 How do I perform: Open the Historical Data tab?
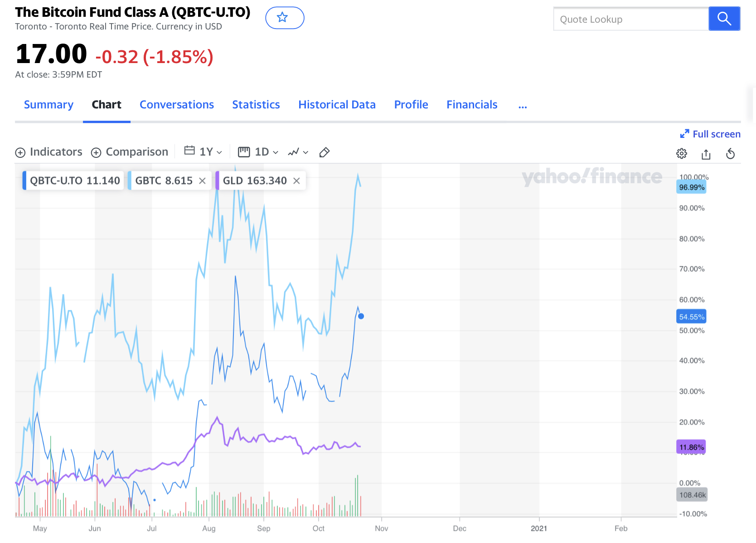[x=337, y=105]
